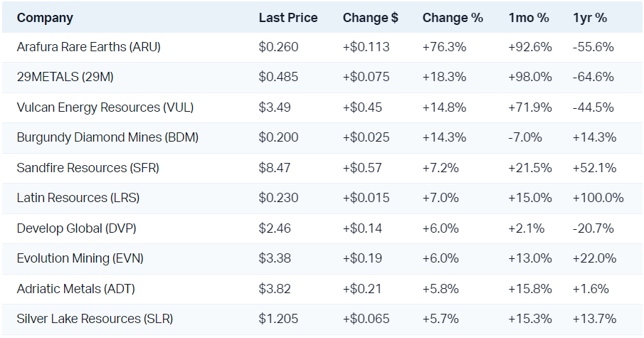Sort by Last Price column header
Screen dimensions: 644x338
pyautogui.click(x=287, y=18)
